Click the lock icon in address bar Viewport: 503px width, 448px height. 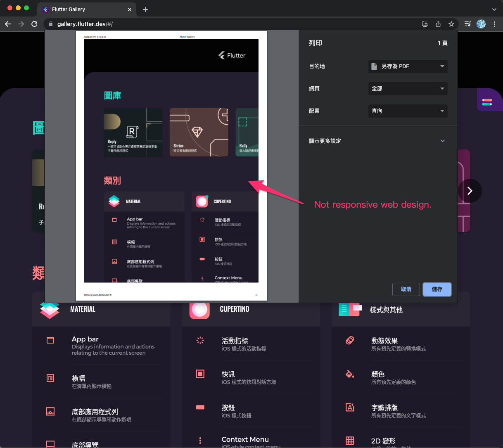coord(51,24)
